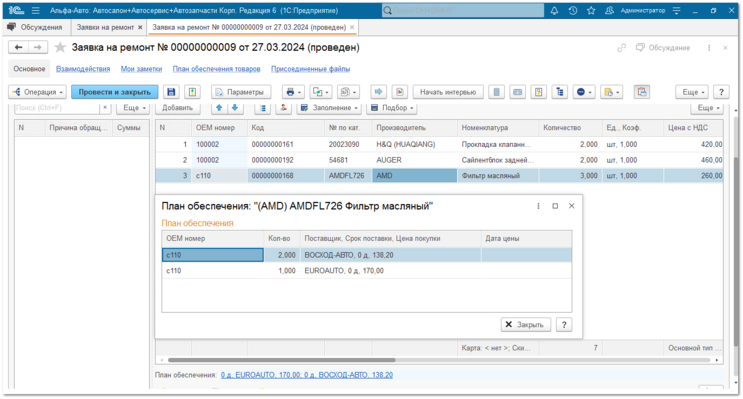Go back with the left arrow
Viewport: 743px width, 399px height.
[18, 47]
